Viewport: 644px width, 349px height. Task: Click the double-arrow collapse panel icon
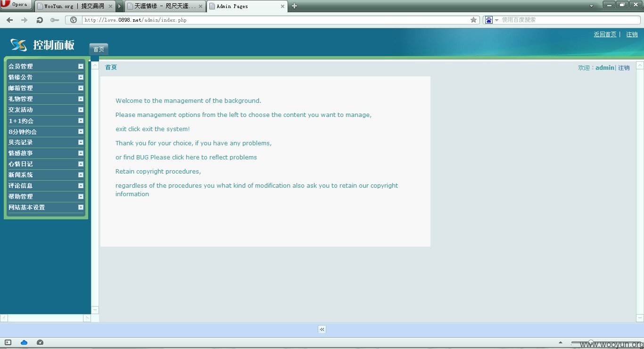(322, 330)
